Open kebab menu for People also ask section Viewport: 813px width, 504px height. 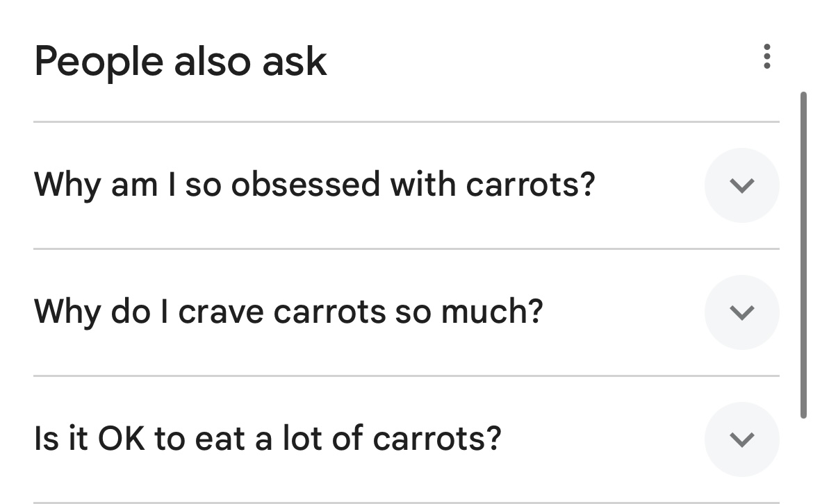766,56
